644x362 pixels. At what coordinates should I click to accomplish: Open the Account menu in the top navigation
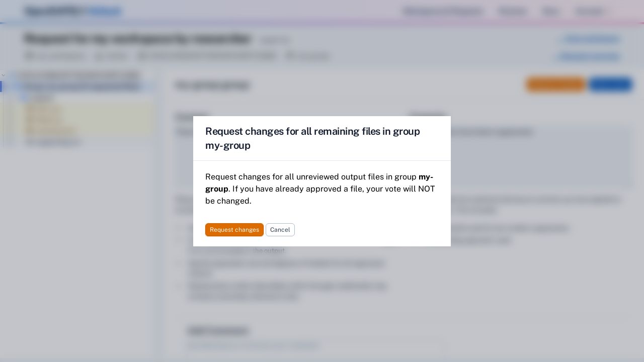pos(589,11)
